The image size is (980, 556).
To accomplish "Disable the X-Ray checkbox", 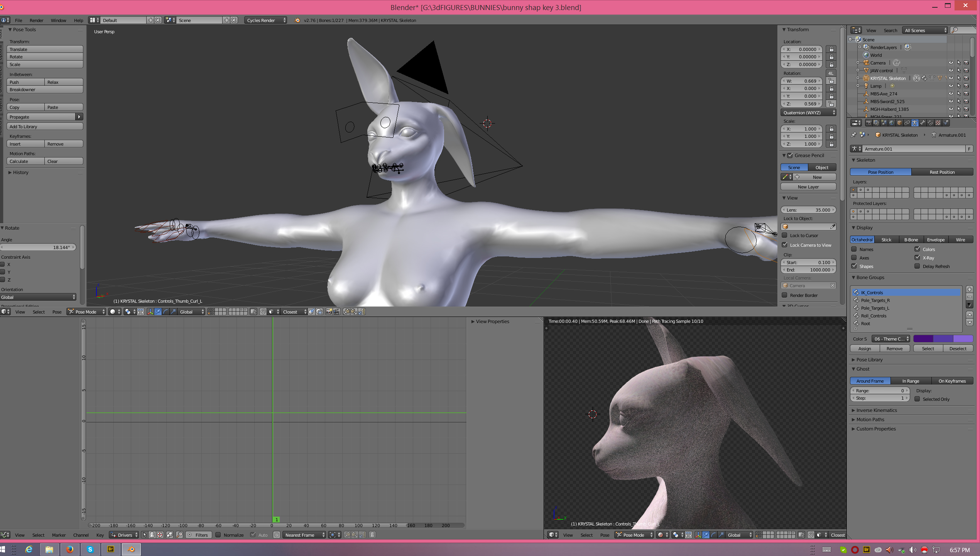I will click(x=917, y=258).
